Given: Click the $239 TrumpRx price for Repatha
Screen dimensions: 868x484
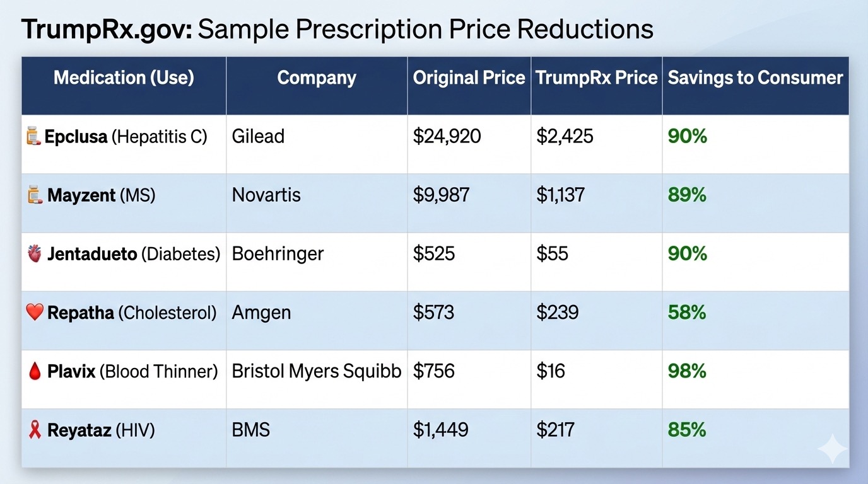Looking at the screenshot, I should pyautogui.click(x=558, y=313).
